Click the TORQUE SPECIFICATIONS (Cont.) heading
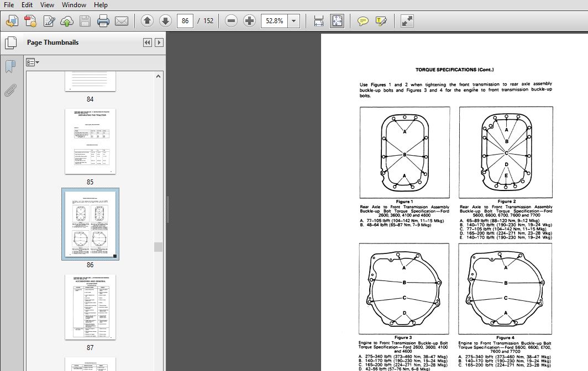 [x=454, y=70]
